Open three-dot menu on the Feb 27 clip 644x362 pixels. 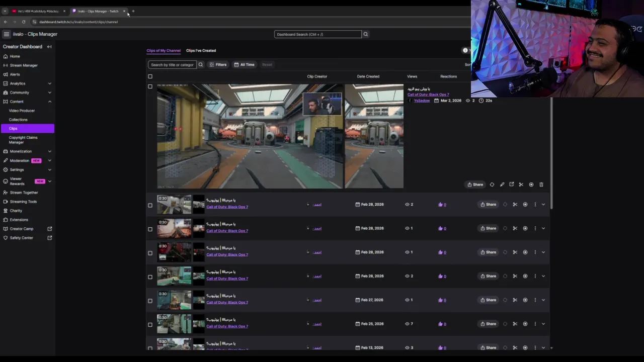click(x=535, y=300)
